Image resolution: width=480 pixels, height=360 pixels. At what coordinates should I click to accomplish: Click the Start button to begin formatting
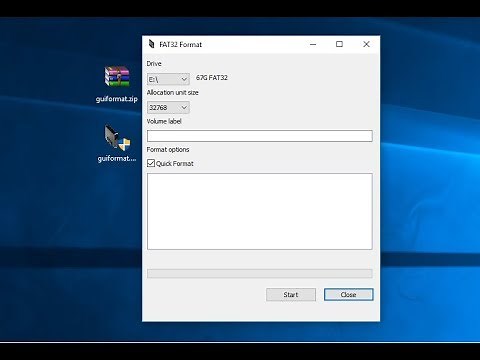click(291, 295)
